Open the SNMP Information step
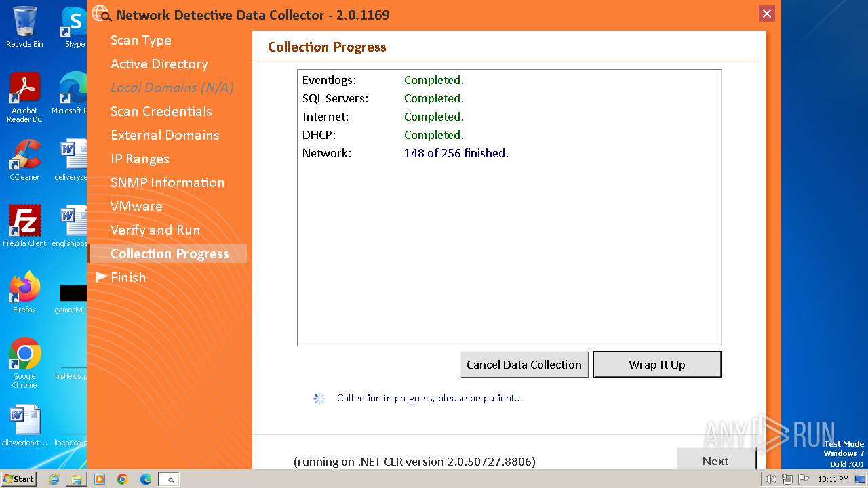Viewport: 868px width, 488px height. [x=167, y=182]
